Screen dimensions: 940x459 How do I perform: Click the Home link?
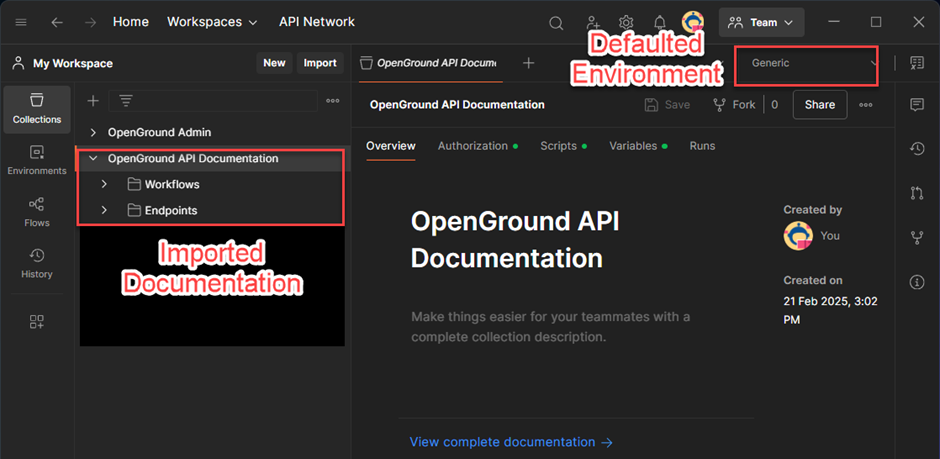pos(131,22)
